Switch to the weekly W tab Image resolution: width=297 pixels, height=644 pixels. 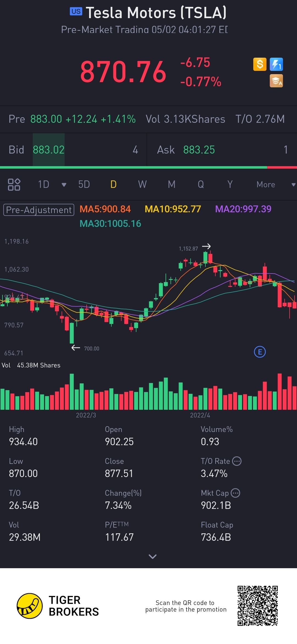[x=142, y=185]
